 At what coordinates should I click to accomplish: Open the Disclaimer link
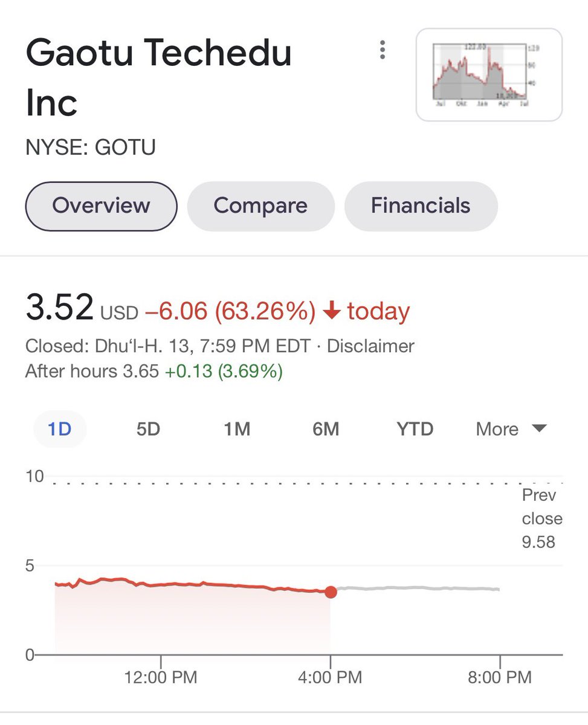point(370,346)
